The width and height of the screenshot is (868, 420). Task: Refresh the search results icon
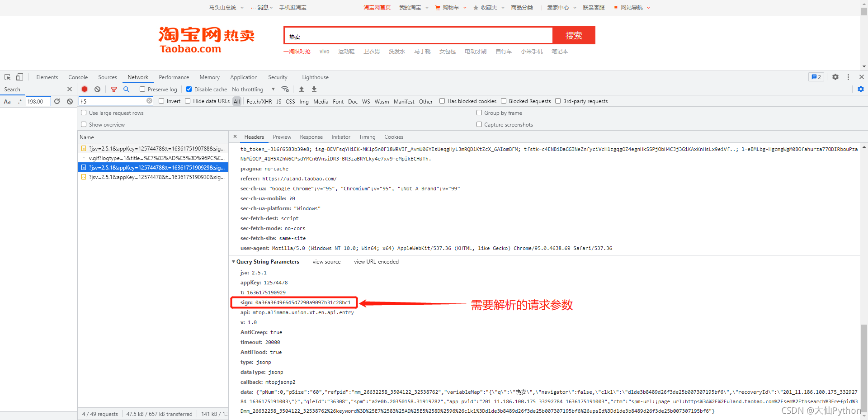pos(57,101)
